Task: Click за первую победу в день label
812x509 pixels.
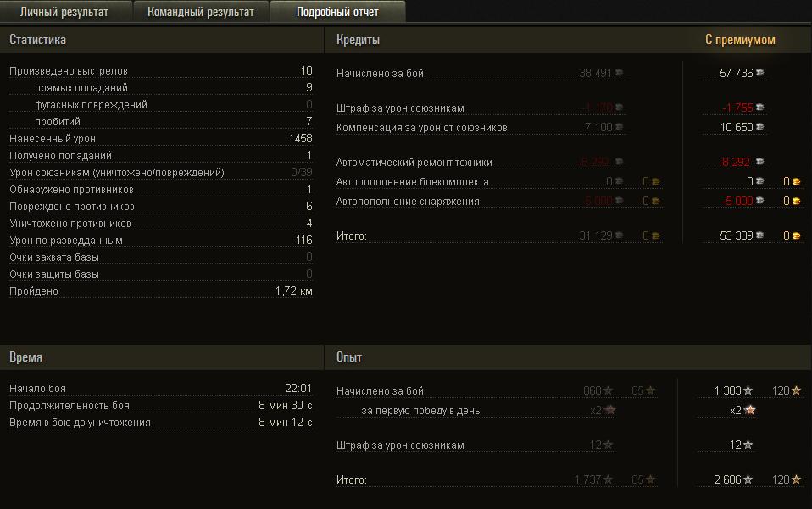Action: (420, 411)
